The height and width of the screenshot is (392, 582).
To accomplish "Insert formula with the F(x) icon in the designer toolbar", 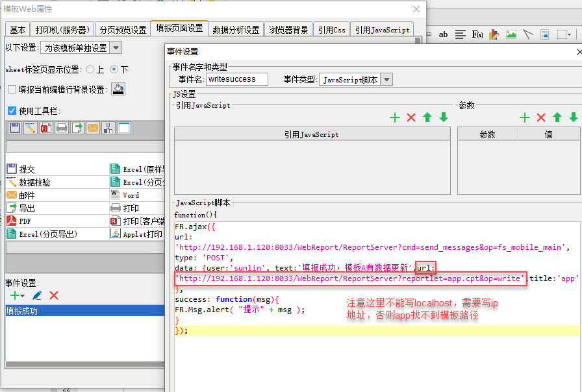I will coord(477,34).
